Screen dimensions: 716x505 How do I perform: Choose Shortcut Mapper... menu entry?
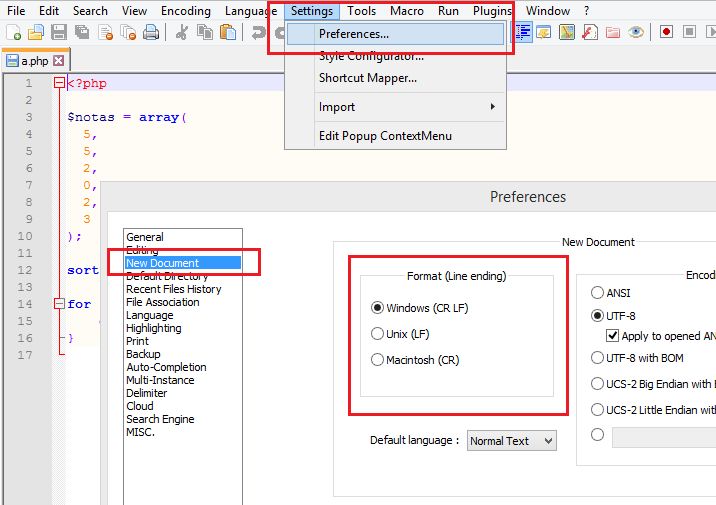pos(368,78)
